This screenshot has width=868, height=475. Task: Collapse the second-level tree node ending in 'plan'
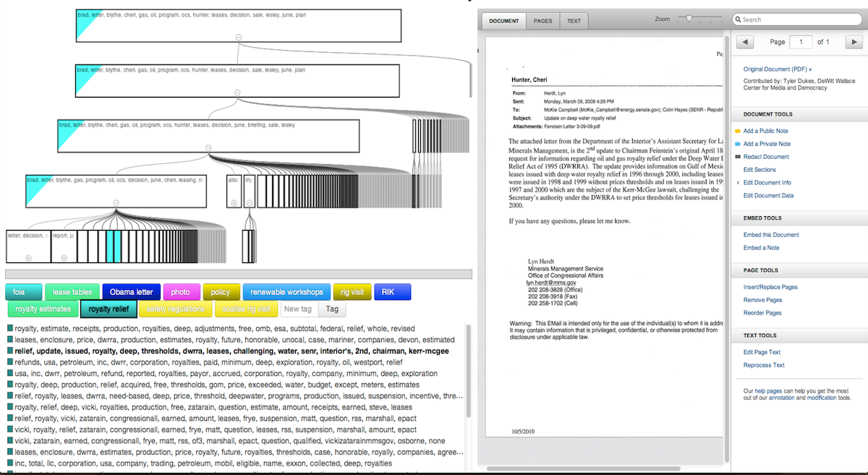(x=237, y=92)
